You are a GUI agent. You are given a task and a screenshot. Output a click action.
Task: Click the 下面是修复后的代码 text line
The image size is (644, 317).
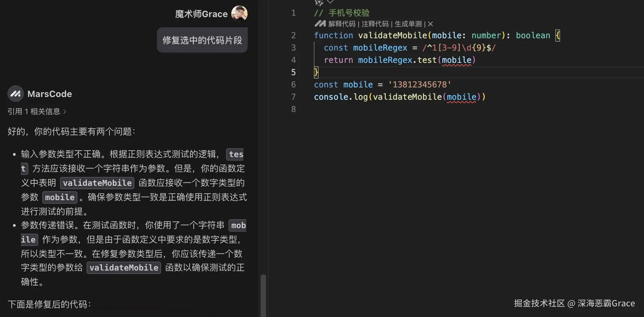pos(49,304)
